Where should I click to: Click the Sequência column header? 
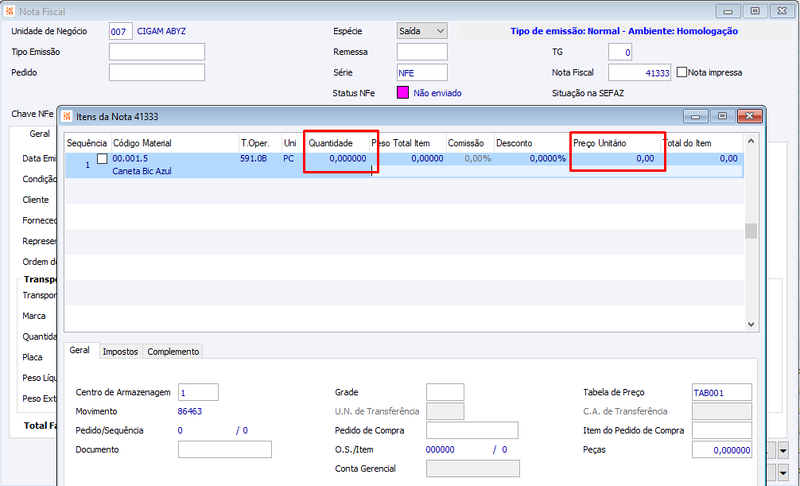coord(87,143)
